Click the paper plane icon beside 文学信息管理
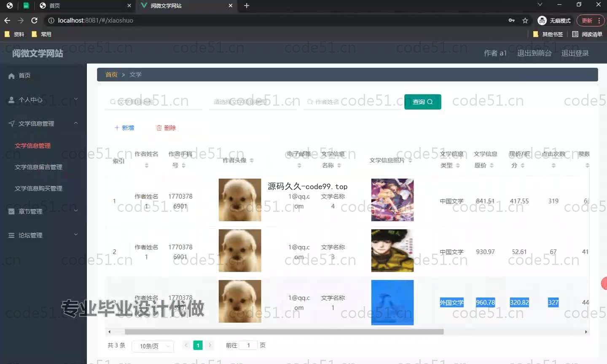The height and width of the screenshot is (364, 607). pyautogui.click(x=11, y=123)
